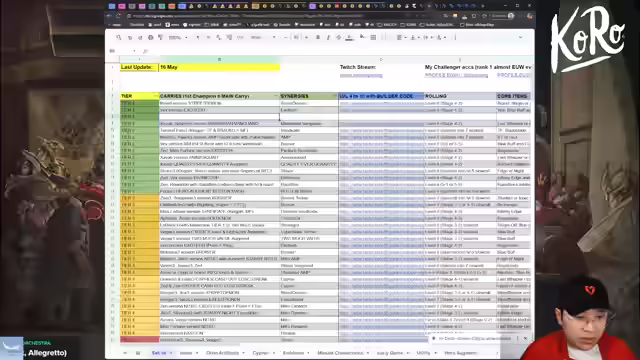640x360 pixels.
Task: Select column B header
Action: (x=219, y=60)
